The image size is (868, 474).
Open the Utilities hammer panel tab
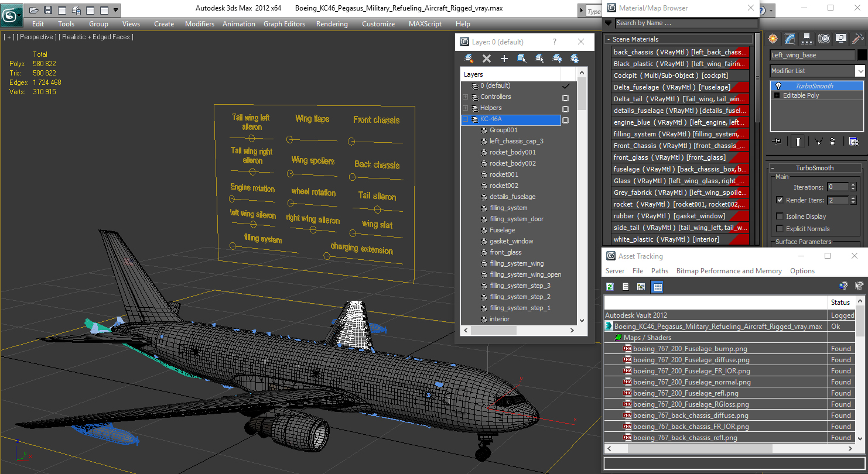(x=858, y=39)
